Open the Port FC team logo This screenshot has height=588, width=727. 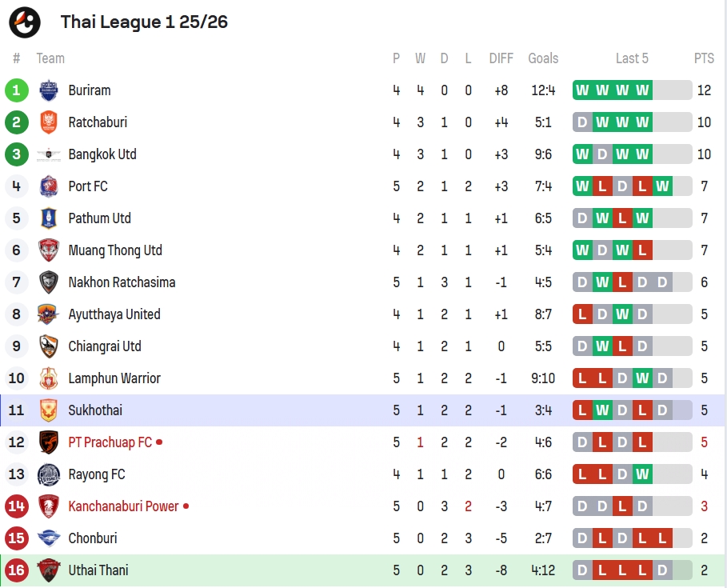coord(48,186)
